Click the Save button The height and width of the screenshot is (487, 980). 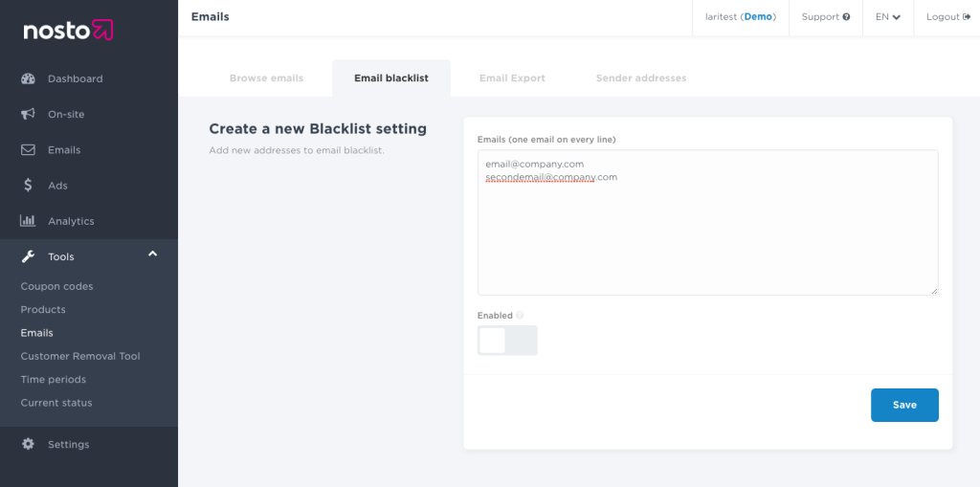coord(904,405)
